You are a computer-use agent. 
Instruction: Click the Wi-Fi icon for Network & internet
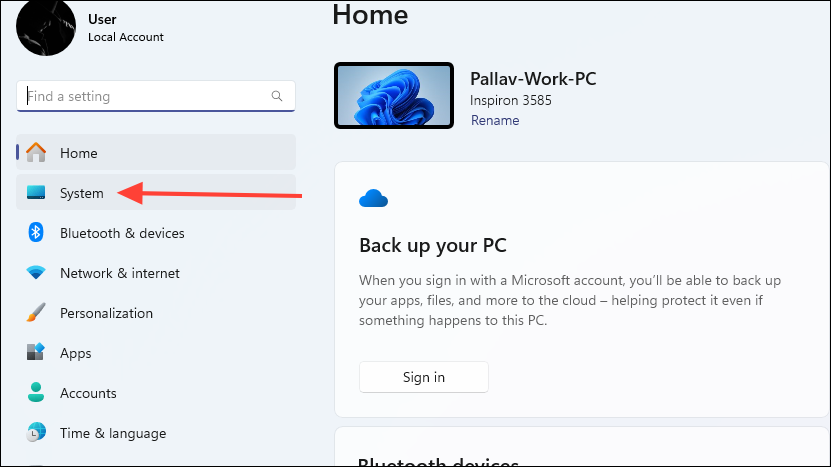pos(36,273)
